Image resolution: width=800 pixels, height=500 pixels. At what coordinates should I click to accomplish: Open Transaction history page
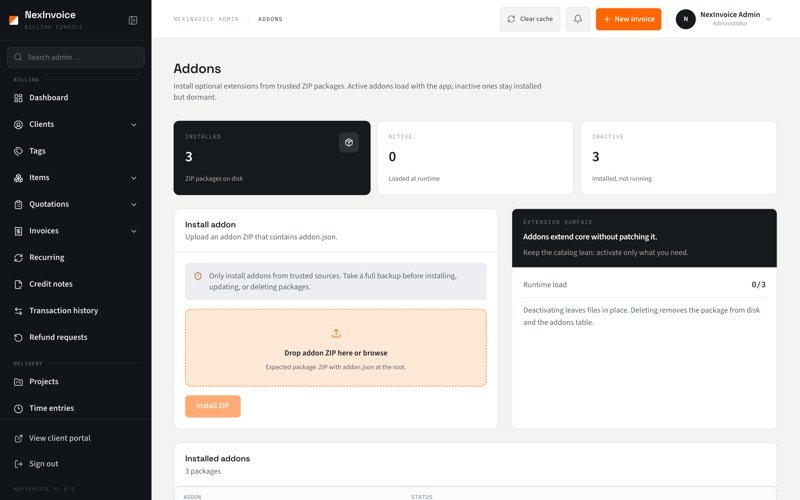tap(76, 311)
